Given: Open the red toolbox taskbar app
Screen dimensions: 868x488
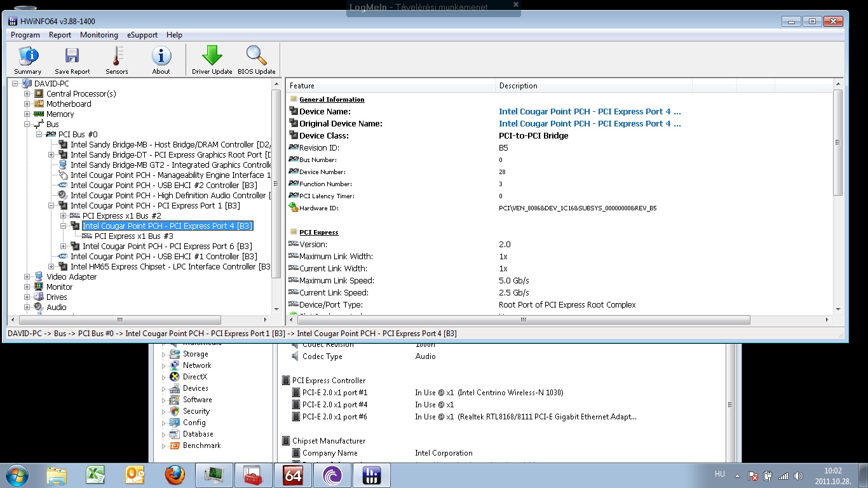Looking at the screenshot, I should 254,475.
